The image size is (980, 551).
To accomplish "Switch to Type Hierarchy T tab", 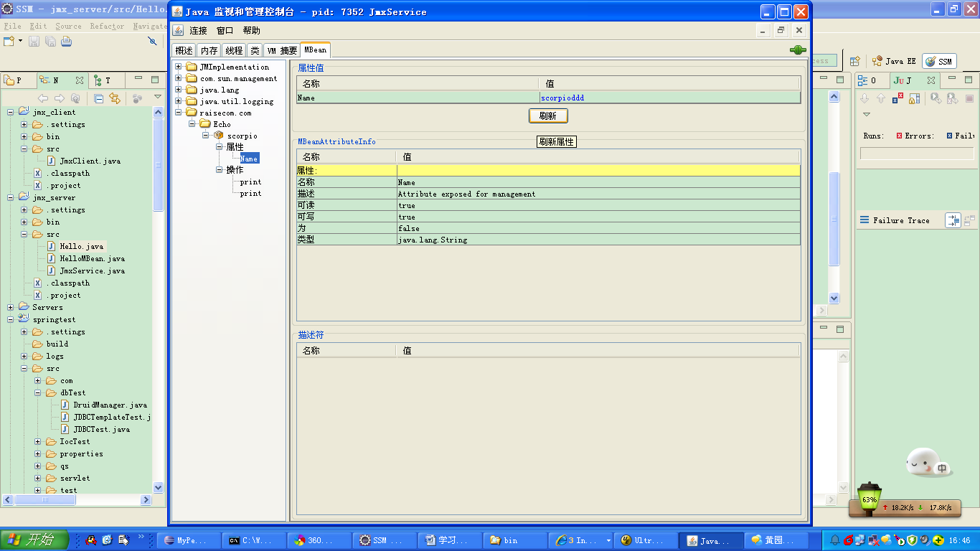I will click(103, 80).
